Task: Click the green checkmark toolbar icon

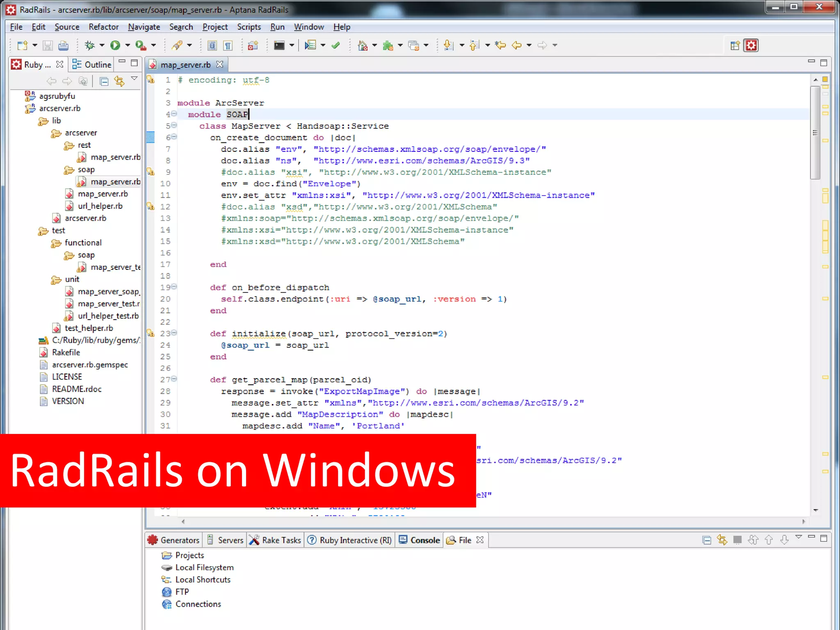Action: click(x=336, y=45)
